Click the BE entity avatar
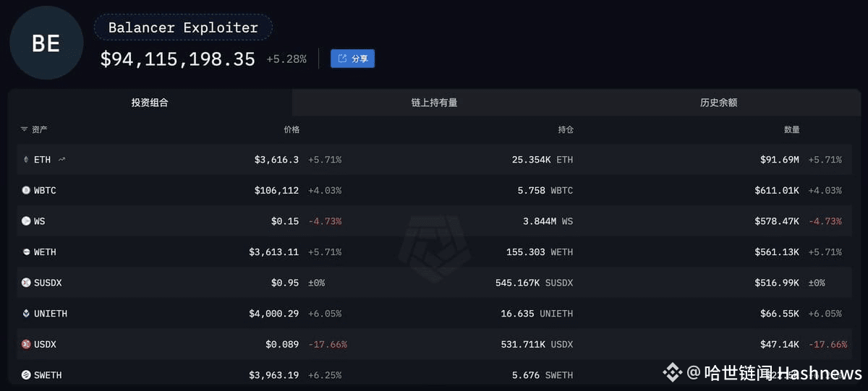The width and height of the screenshot is (868, 391). pyautogui.click(x=46, y=43)
